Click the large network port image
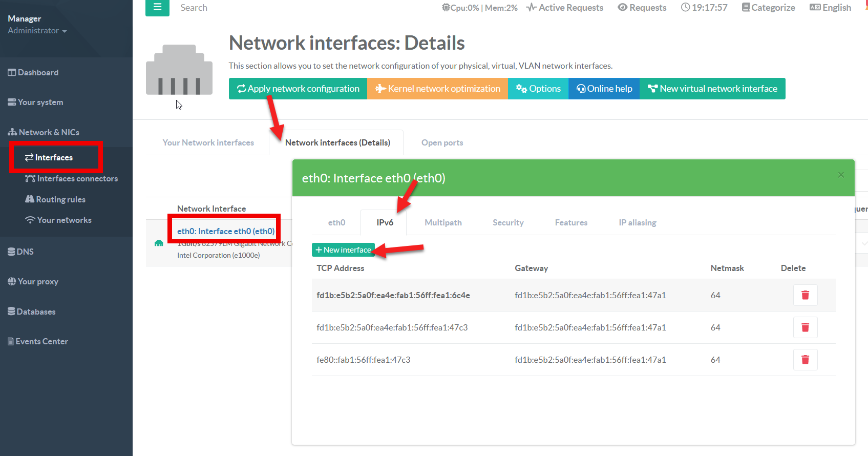This screenshot has height=456, width=868. point(179,70)
